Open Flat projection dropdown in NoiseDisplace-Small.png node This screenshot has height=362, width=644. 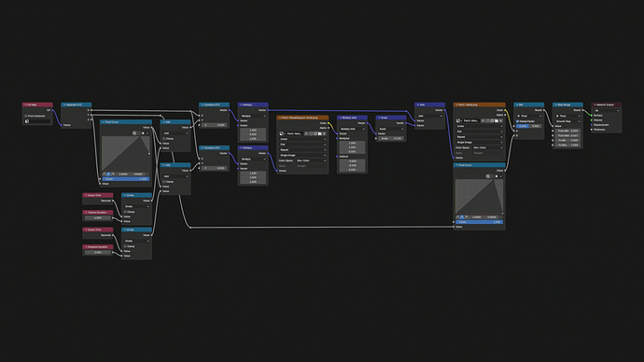[302, 145]
